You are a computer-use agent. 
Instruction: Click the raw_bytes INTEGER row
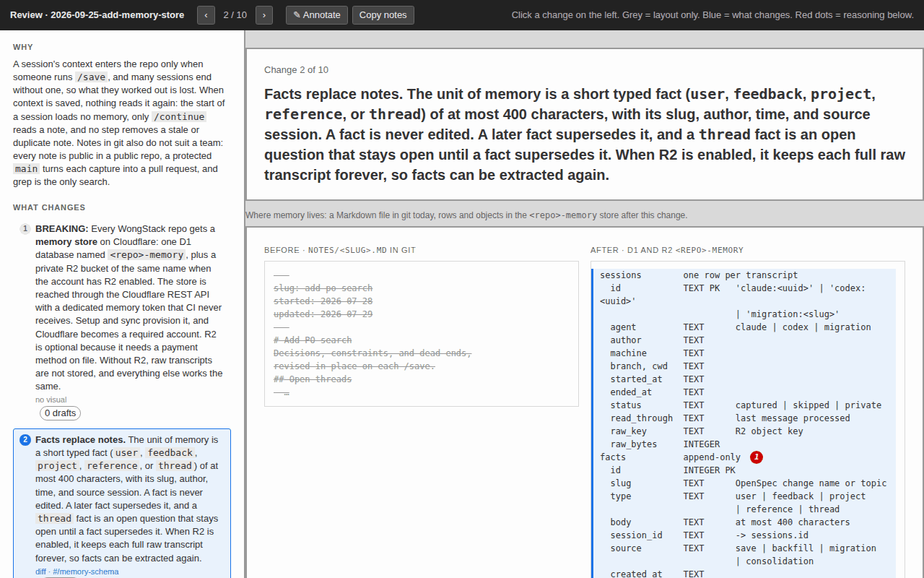665,444
